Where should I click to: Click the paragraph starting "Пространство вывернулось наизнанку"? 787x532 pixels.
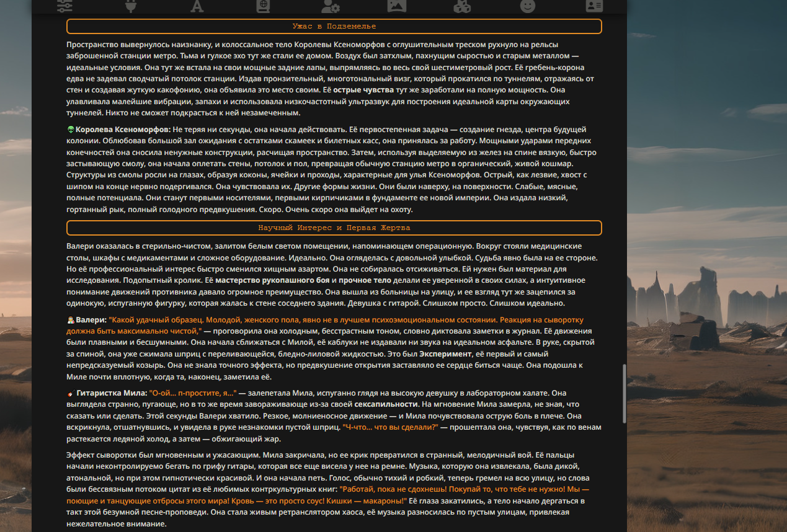[331, 79]
